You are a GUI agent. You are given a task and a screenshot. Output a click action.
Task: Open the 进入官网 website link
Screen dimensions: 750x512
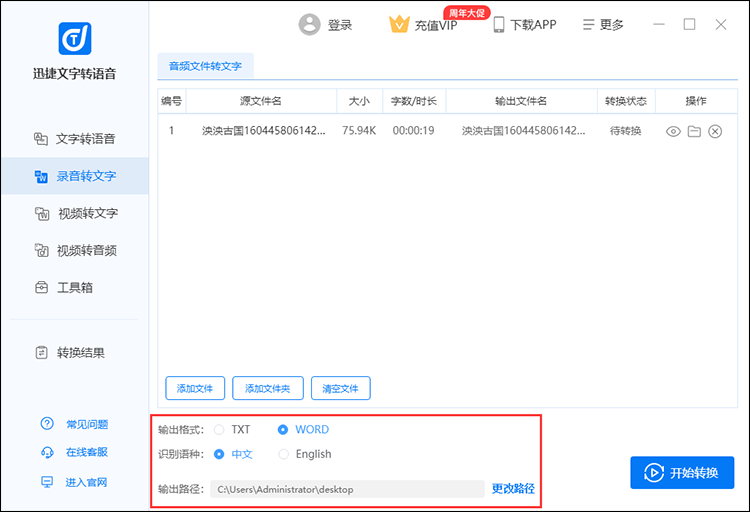click(x=87, y=482)
